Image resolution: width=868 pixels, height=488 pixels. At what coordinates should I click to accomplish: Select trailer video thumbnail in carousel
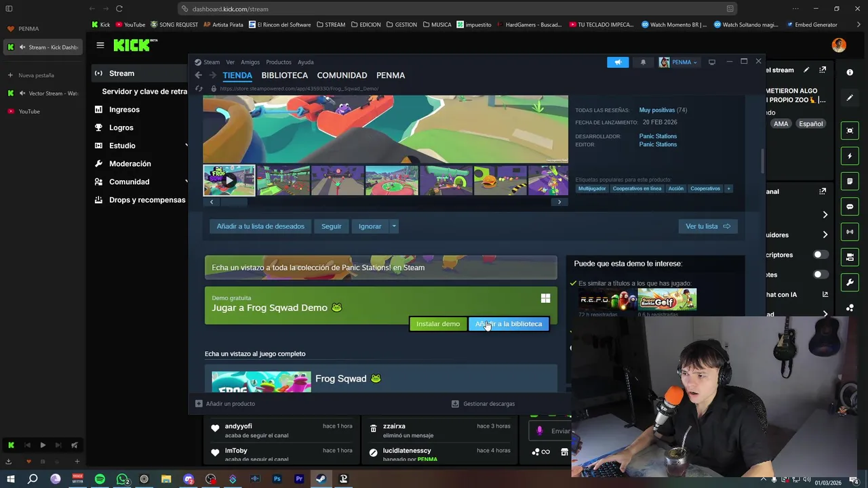(229, 180)
